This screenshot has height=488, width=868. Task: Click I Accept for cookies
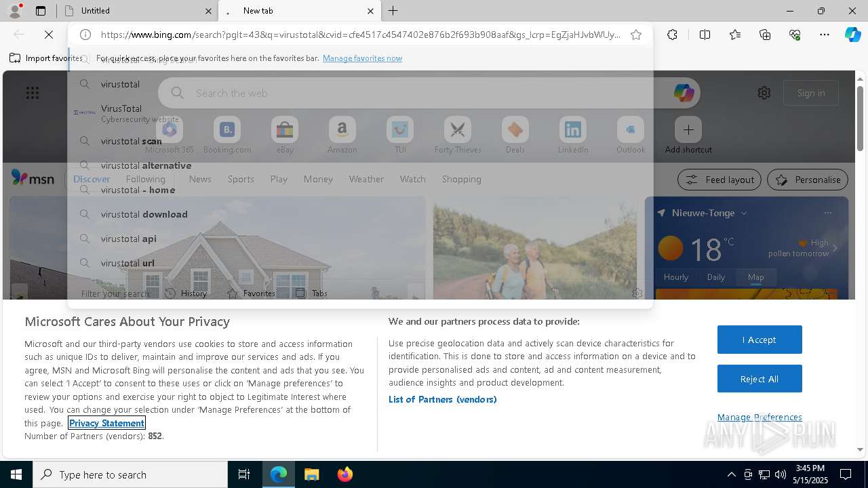click(x=759, y=340)
